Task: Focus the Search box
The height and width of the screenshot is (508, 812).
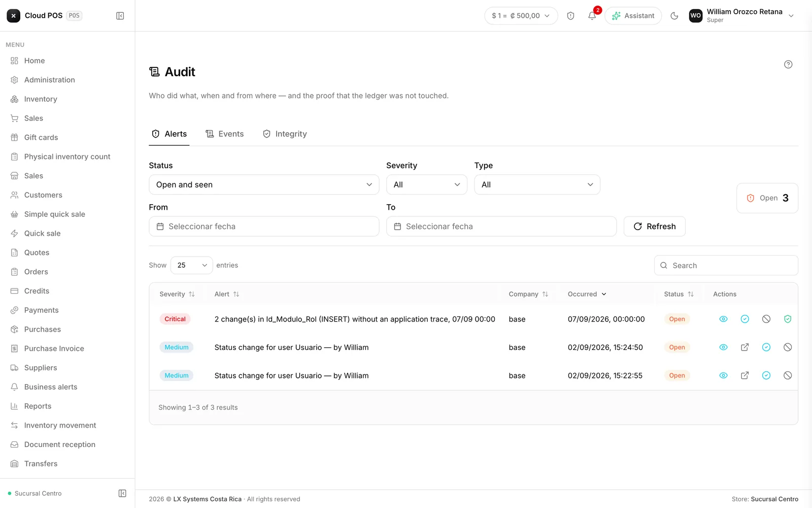Action: (726, 265)
